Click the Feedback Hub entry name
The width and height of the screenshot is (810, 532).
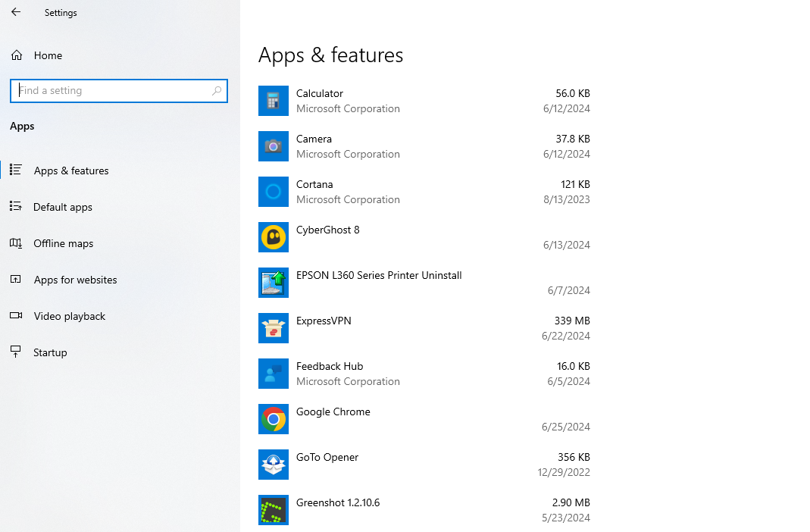[330, 366]
